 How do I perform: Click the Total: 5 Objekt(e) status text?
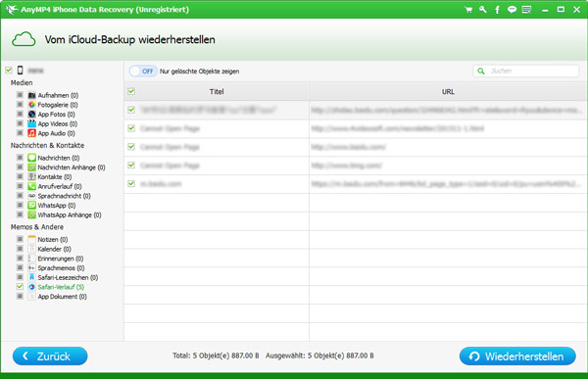click(x=216, y=355)
